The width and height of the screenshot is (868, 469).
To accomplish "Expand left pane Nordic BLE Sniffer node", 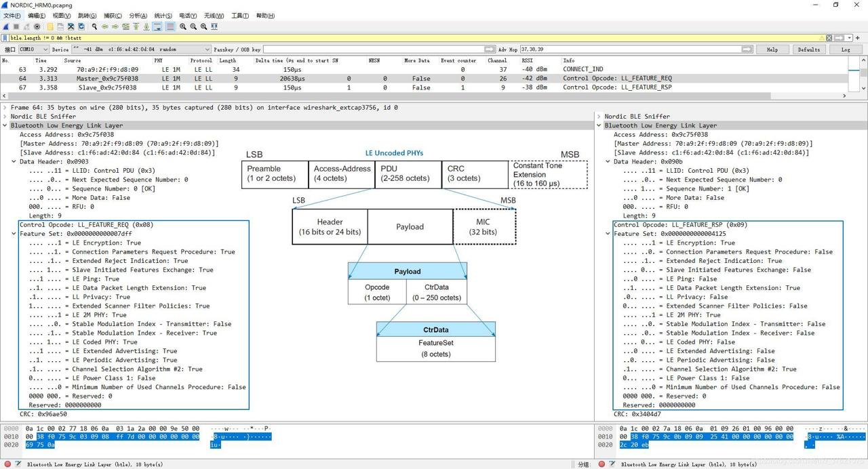I will (5, 117).
